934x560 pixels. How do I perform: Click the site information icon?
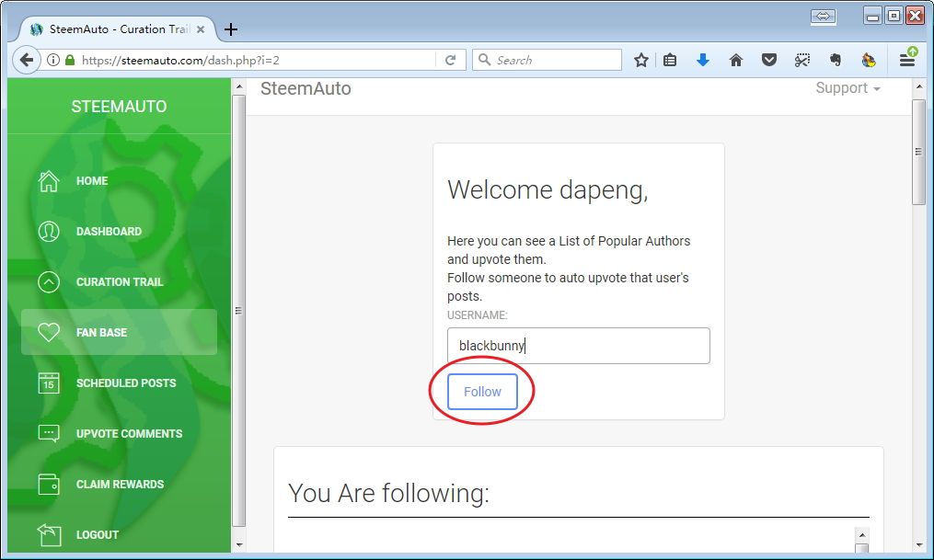tap(53, 60)
